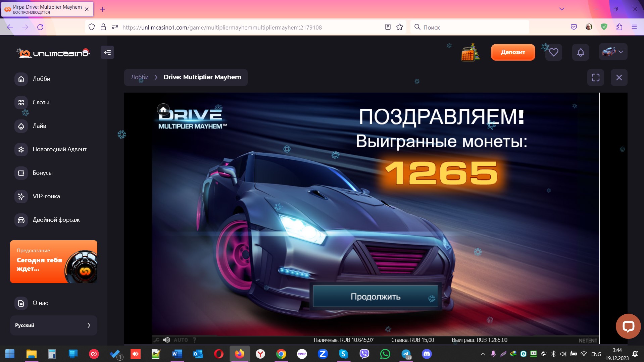Viewport: 644px width, 362px height.
Task: Go back to the previous page
Action: [x=10, y=27]
